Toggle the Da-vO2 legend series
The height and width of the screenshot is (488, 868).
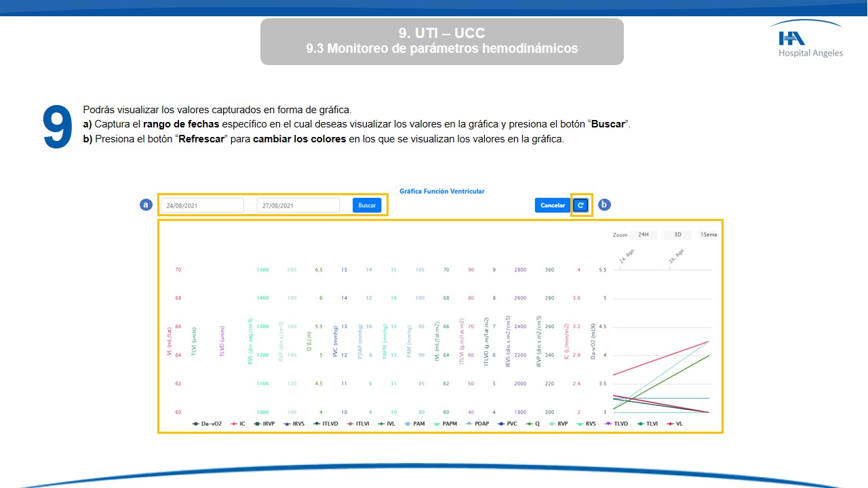coord(208,424)
